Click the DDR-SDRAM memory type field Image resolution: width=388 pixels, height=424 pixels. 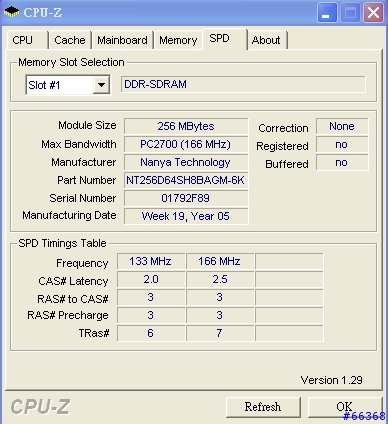[x=243, y=84]
